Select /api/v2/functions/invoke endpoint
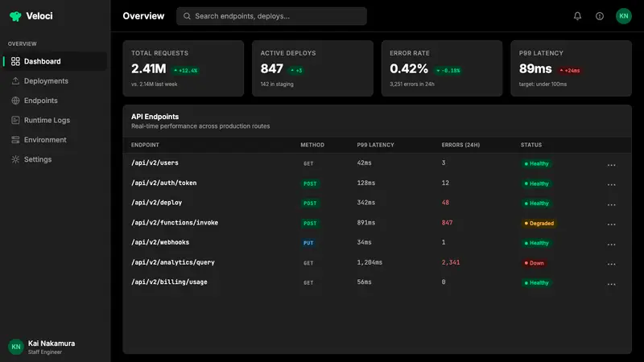This screenshot has width=644, height=362. pyautogui.click(x=175, y=223)
